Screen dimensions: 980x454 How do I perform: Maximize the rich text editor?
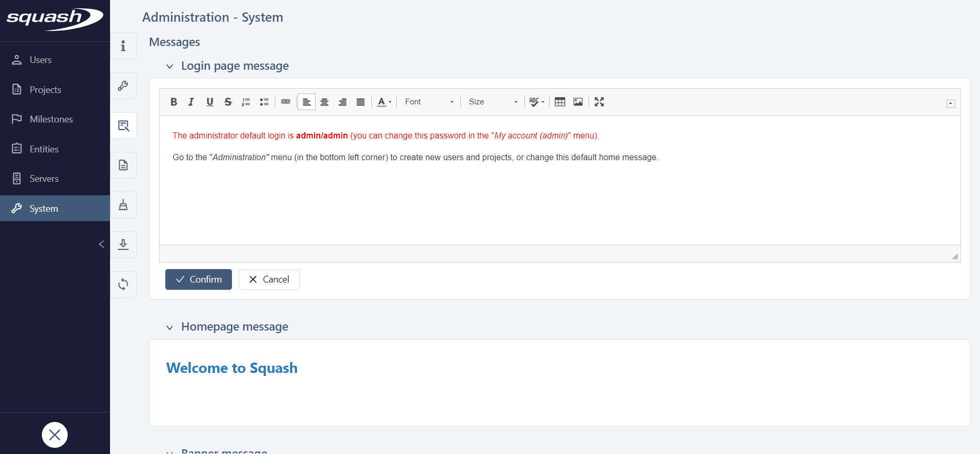pyautogui.click(x=599, y=102)
